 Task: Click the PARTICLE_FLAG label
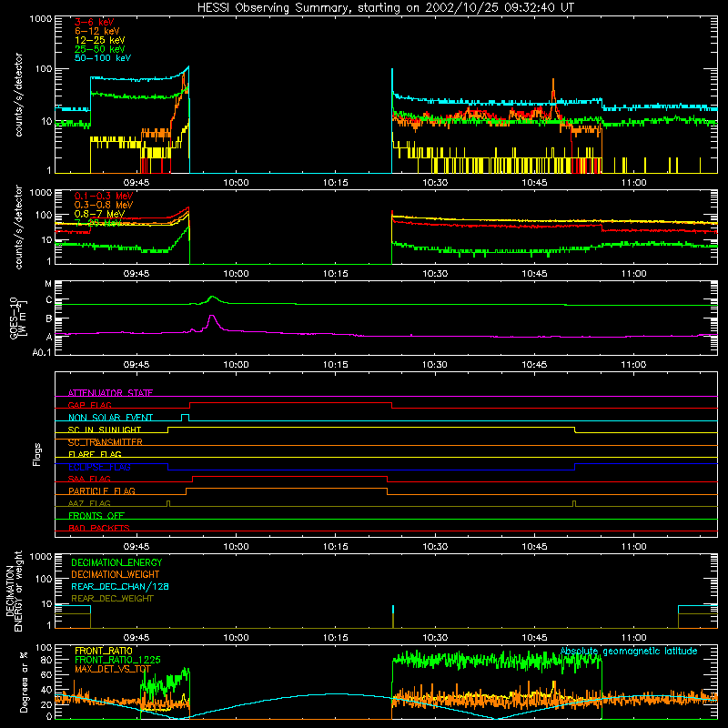pyautogui.click(x=102, y=490)
